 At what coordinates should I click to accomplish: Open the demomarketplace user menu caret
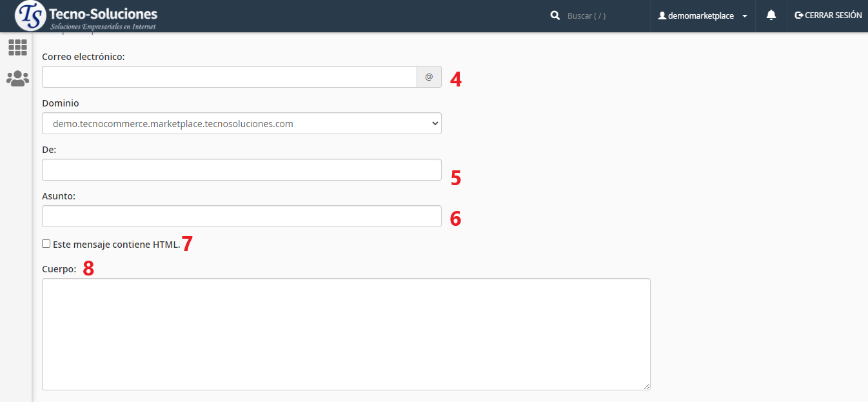745,16
